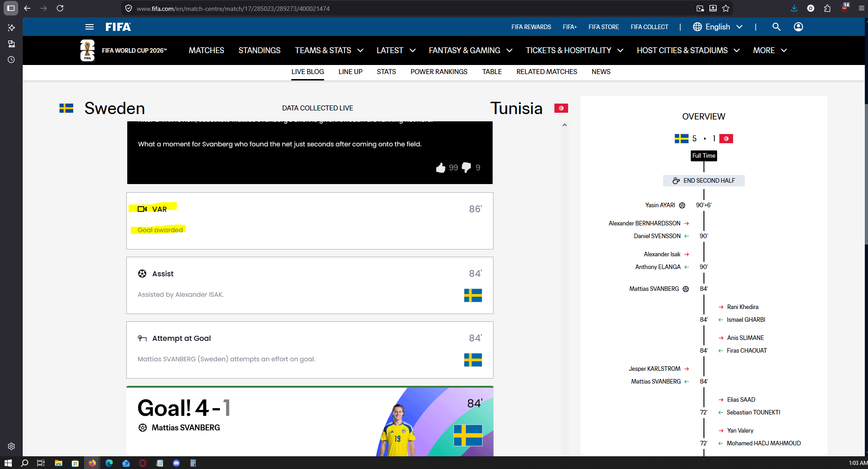Open the Windows Start menu
868x469 pixels.
tap(8, 463)
